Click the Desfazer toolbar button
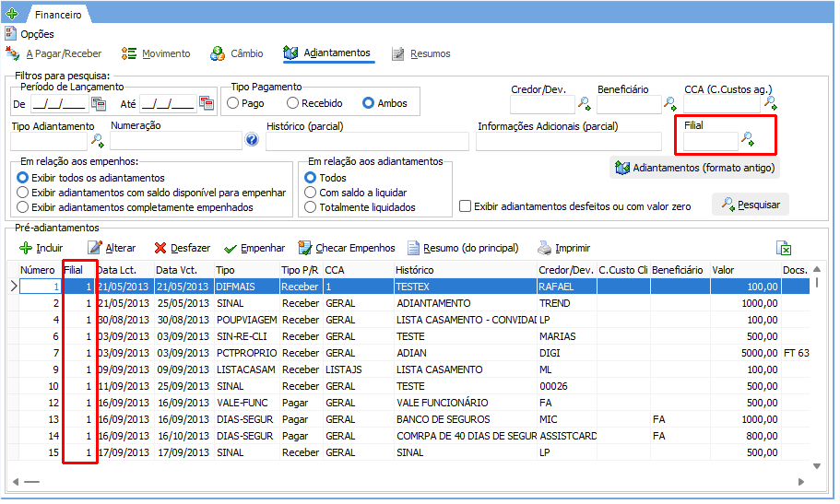Image resolution: width=840 pixels, height=504 pixels. (x=183, y=248)
